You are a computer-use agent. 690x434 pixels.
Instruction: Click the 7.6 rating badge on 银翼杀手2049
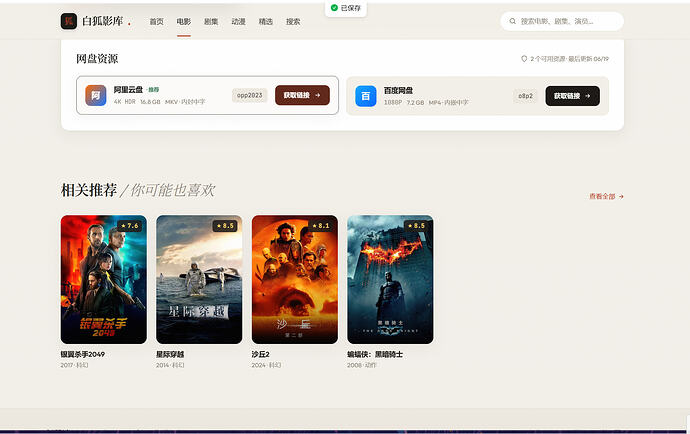click(x=130, y=226)
